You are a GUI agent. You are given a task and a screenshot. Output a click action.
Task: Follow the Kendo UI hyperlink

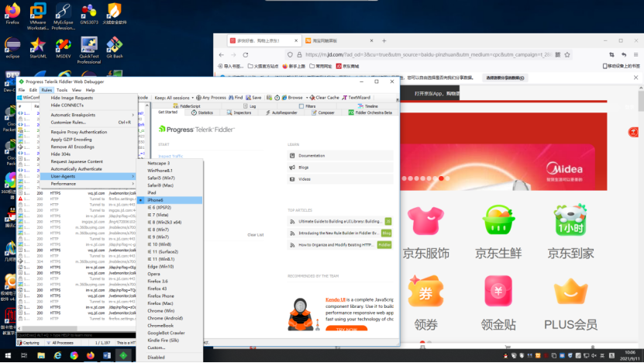pyautogui.click(x=336, y=299)
